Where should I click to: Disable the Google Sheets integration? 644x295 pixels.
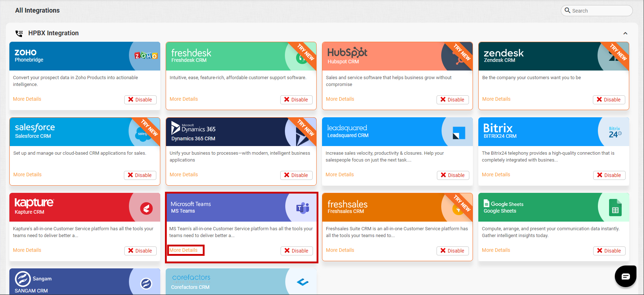609,251
